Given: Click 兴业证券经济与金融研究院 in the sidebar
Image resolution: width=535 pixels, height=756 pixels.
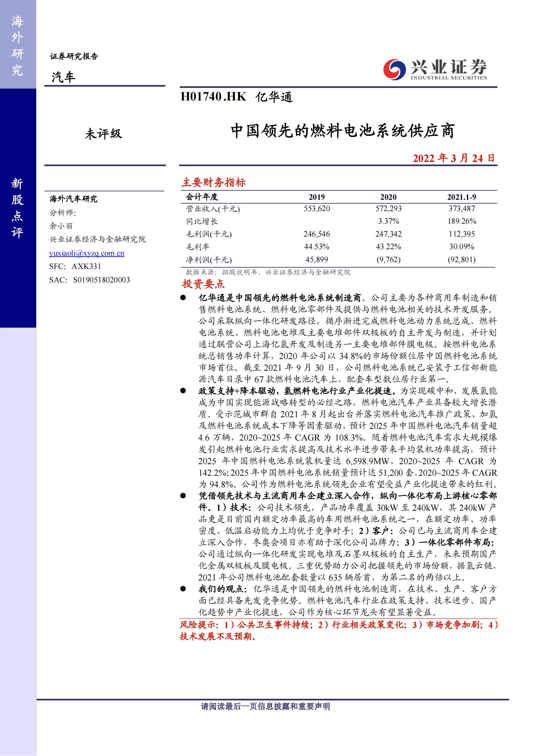Looking at the screenshot, I should click(x=97, y=240).
